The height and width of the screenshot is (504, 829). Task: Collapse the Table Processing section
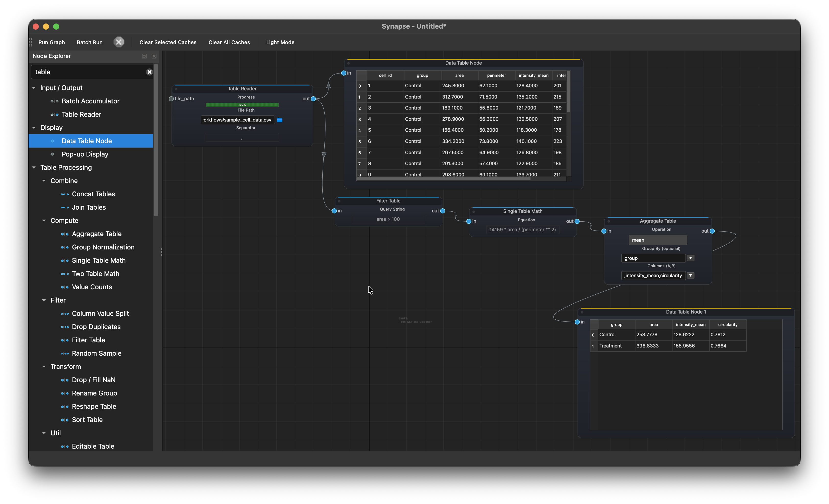pyautogui.click(x=34, y=167)
